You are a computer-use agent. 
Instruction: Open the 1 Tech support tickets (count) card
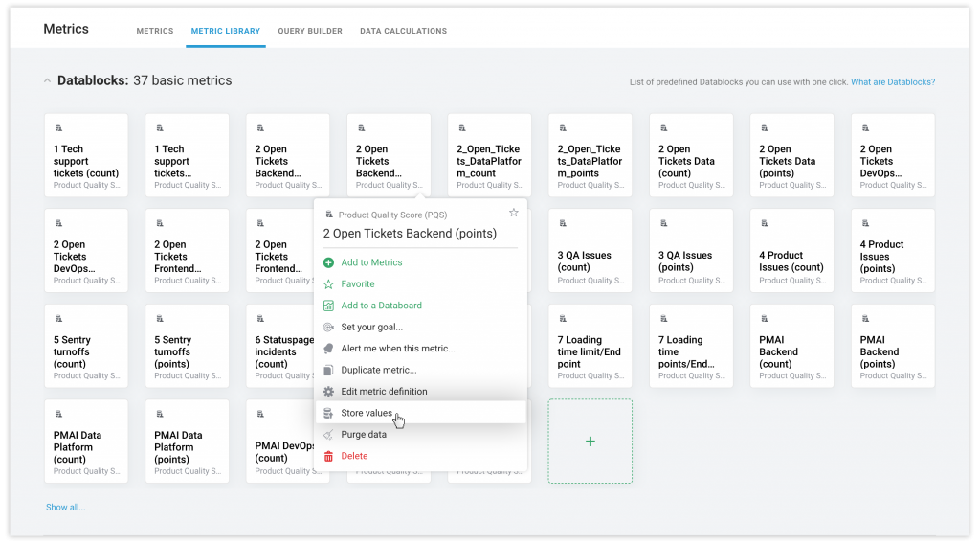point(86,155)
